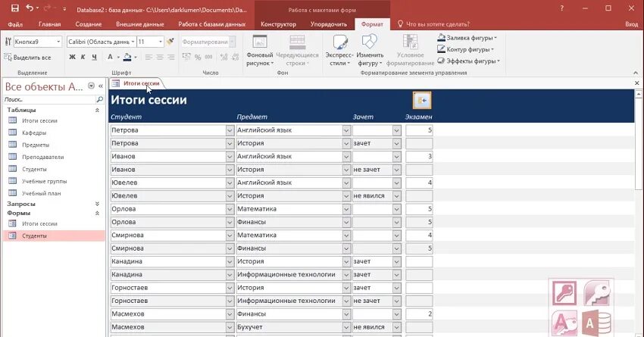The image size is (644, 337).
Task: Open Экспресс-стили quick styles gallery
Action: coord(339,51)
